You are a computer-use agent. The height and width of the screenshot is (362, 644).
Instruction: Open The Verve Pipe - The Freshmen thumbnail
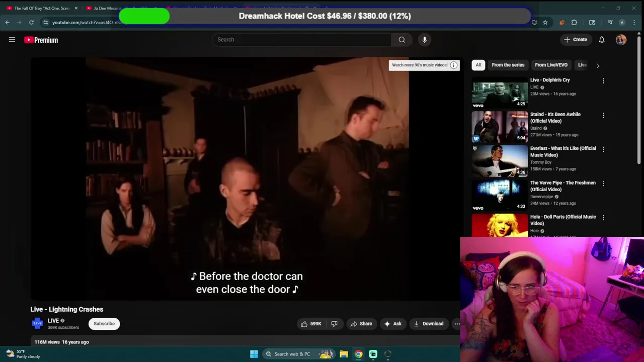[x=500, y=196]
